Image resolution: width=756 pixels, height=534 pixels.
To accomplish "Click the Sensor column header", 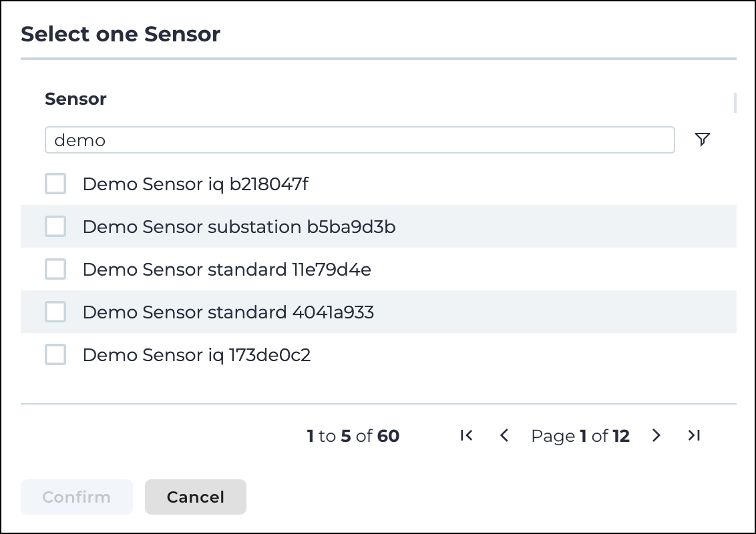I will [75, 99].
